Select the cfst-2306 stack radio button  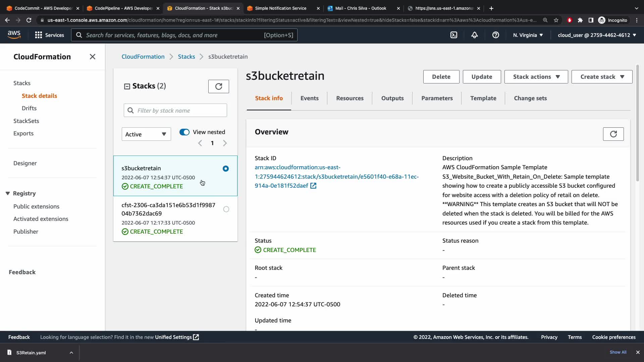[x=226, y=209]
